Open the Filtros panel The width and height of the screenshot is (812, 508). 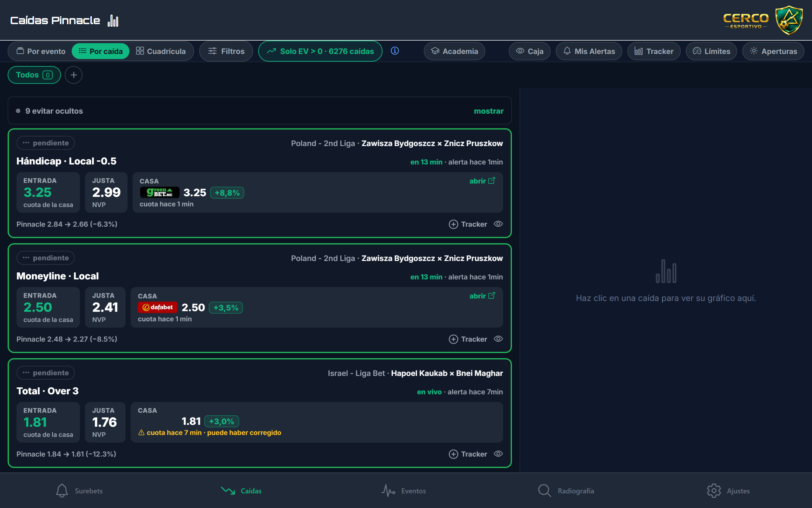(x=226, y=51)
